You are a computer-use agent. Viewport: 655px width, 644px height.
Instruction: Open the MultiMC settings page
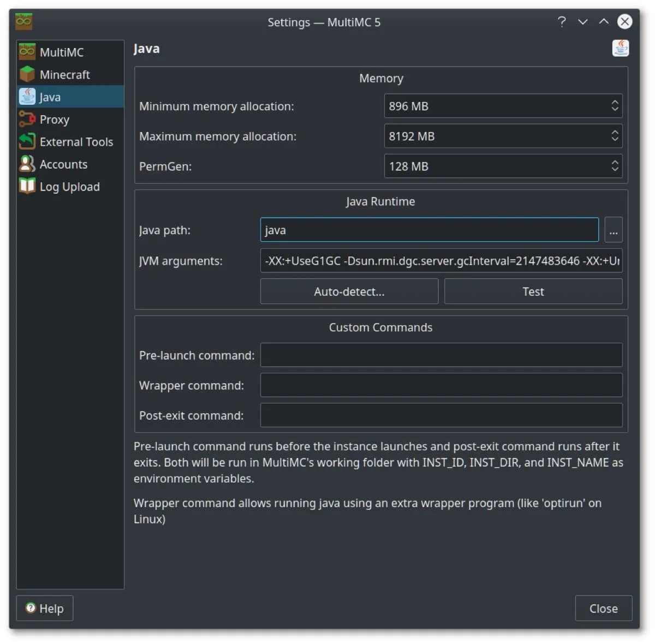tap(70, 52)
